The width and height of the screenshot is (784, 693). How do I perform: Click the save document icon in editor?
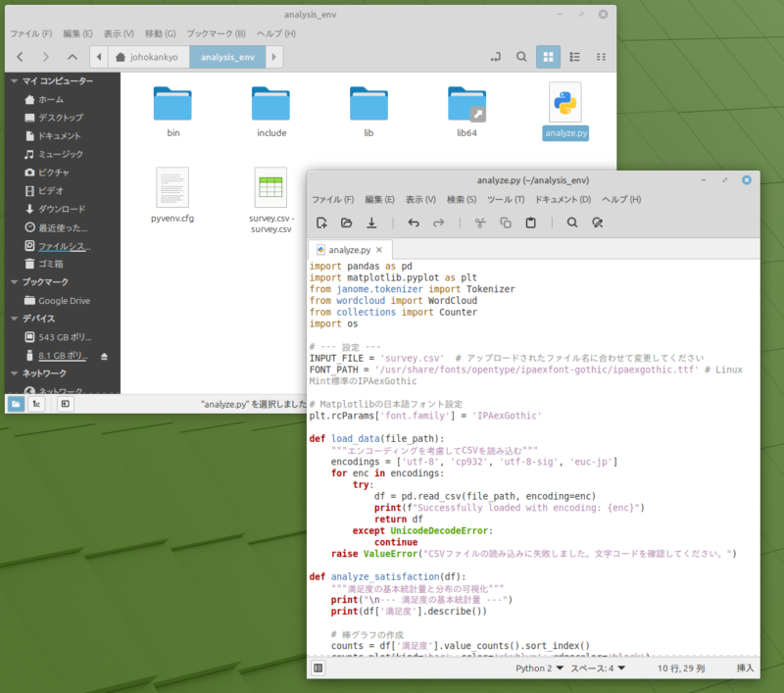[371, 223]
